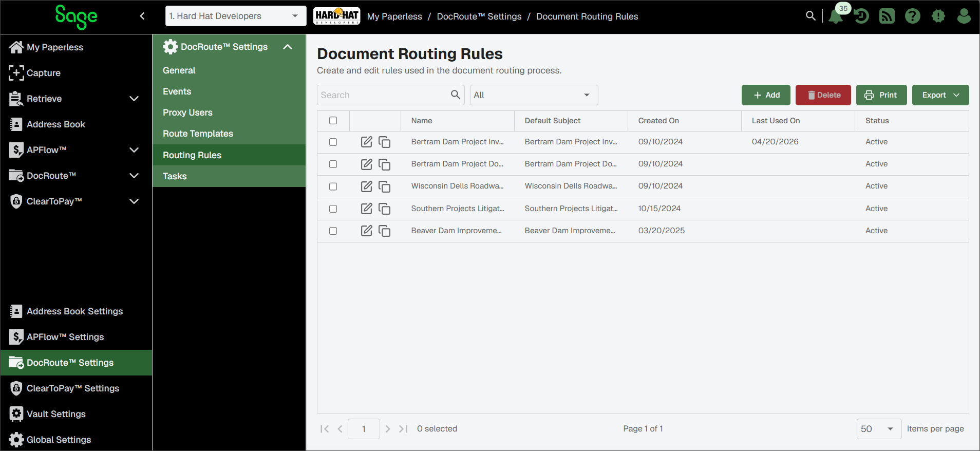Copy the Southern Projects Litigat rule
Viewport: 980px width, 451px height.
[384, 209]
